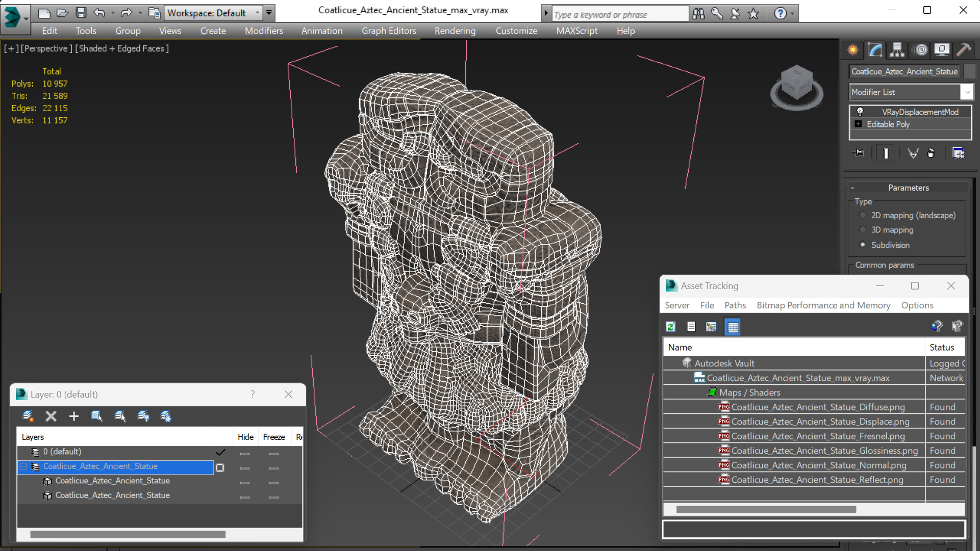Create a new scene file
The width and height of the screenshot is (980, 551).
(x=44, y=13)
